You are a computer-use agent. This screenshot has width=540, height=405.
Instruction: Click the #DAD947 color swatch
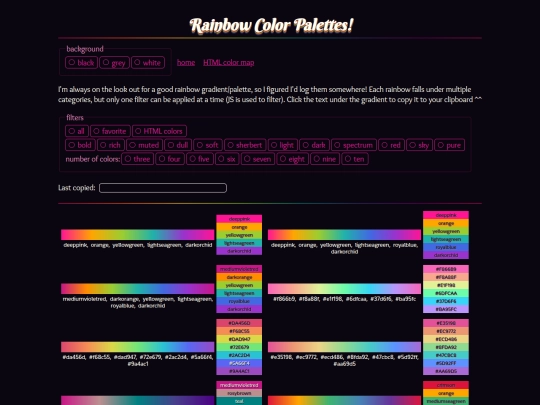click(x=239, y=339)
